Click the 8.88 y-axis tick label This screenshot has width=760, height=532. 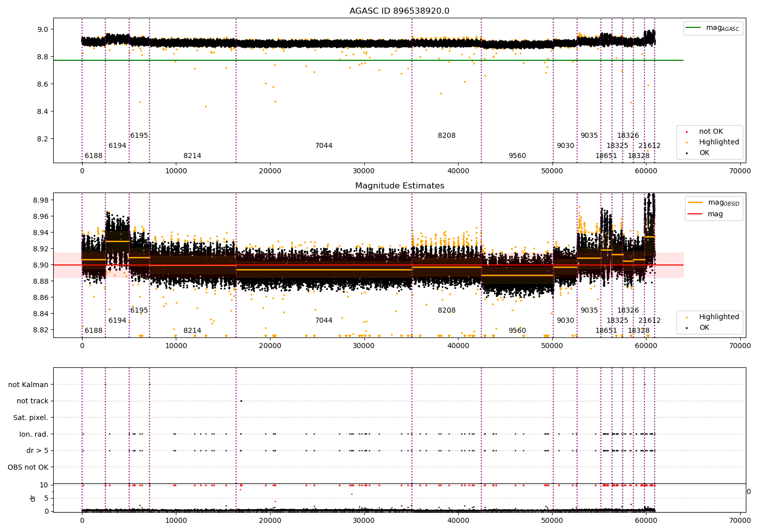tap(41, 281)
